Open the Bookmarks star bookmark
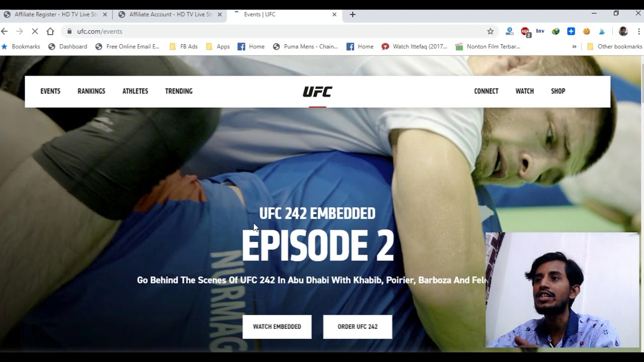The image size is (644, 362). (x=21, y=46)
